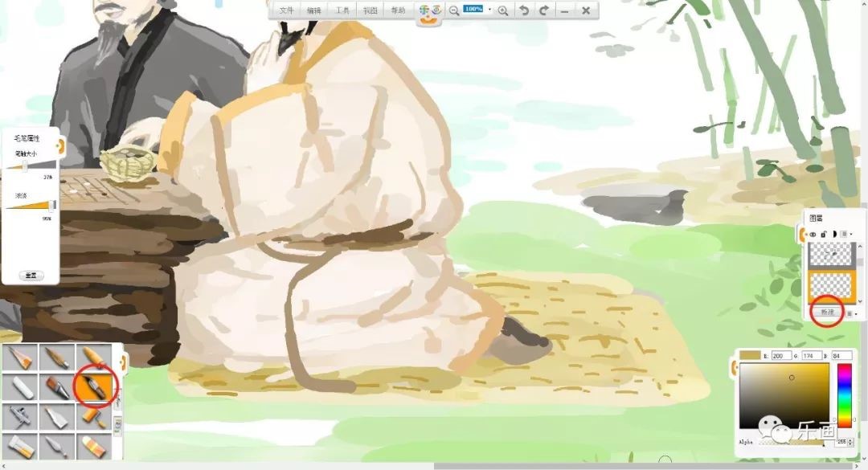Pick the airbrush spray gun tool
This screenshot has width=868, height=470.
(x=21, y=416)
